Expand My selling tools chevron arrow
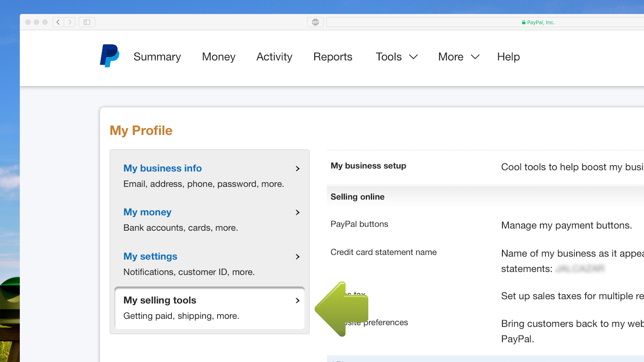 [x=298, y=301]
